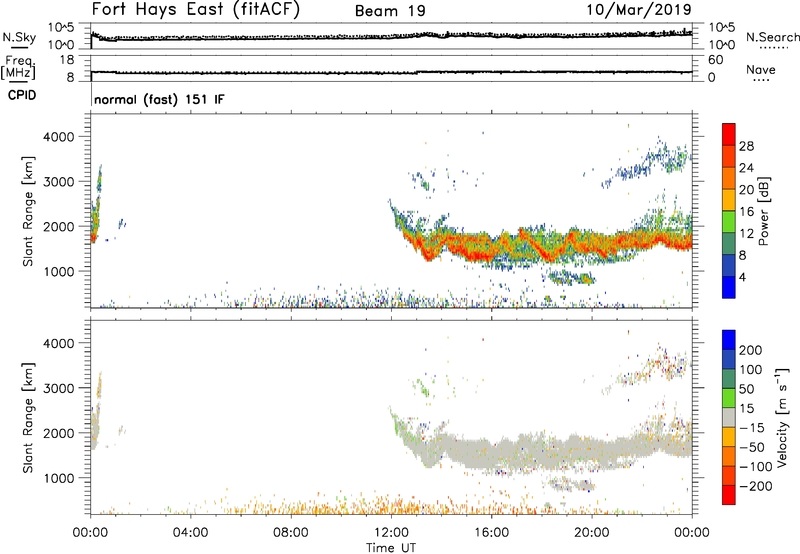Click the 16:00 time tick label

point(491,533)
